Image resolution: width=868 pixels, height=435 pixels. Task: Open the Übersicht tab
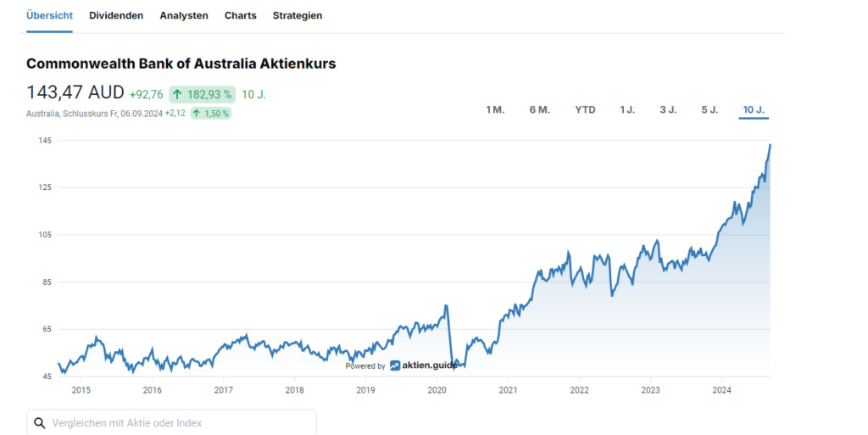coord(49,15)
